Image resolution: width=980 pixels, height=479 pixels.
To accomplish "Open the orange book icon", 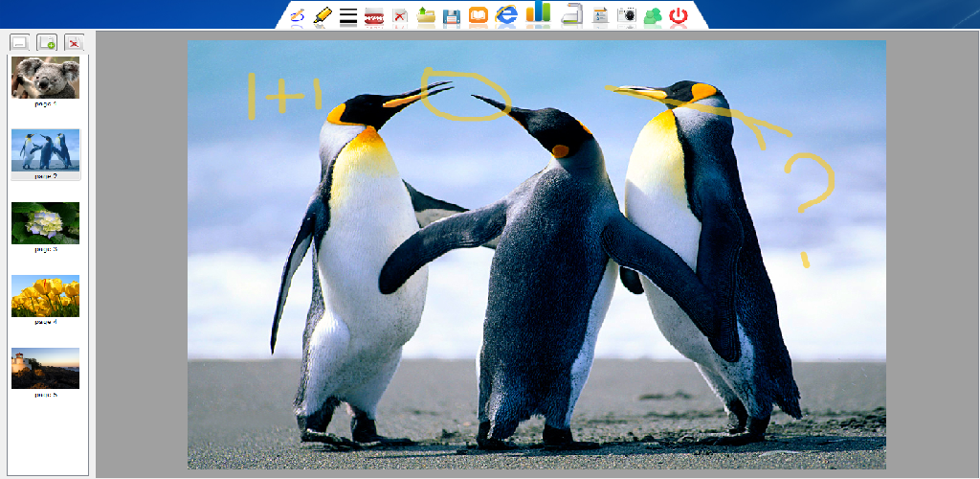I will 478,15.
